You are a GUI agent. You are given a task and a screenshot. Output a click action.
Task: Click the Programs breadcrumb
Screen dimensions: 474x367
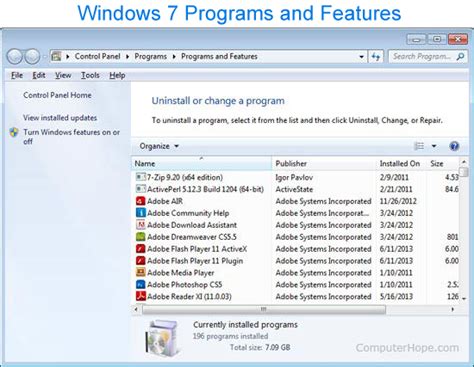coord(150,56)
